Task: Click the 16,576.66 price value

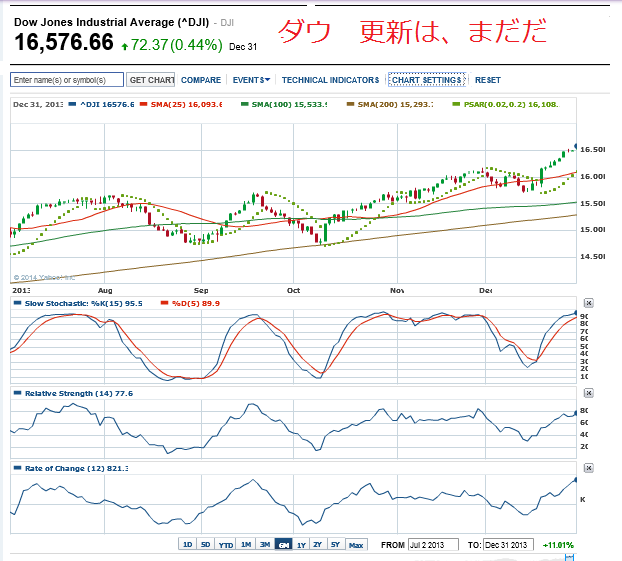Action: (64, 42)
